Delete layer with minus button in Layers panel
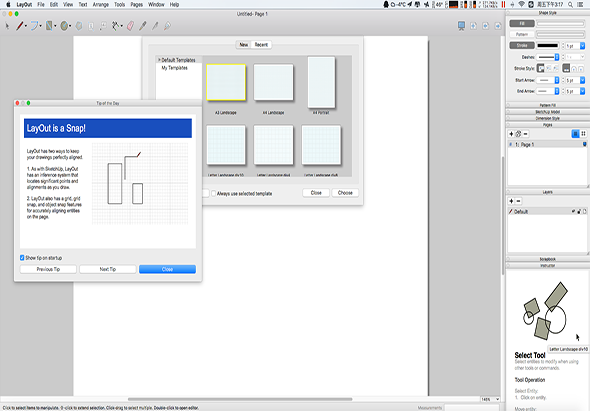 point(519,201)
